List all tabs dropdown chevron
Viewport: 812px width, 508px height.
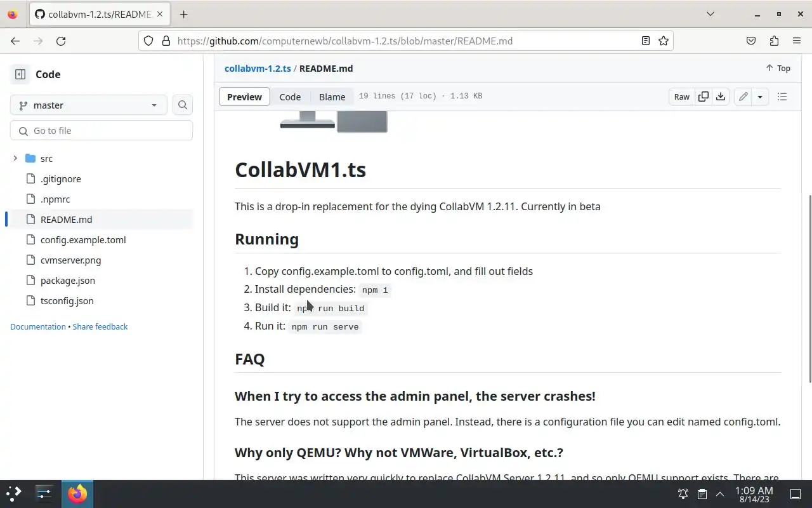710,14
